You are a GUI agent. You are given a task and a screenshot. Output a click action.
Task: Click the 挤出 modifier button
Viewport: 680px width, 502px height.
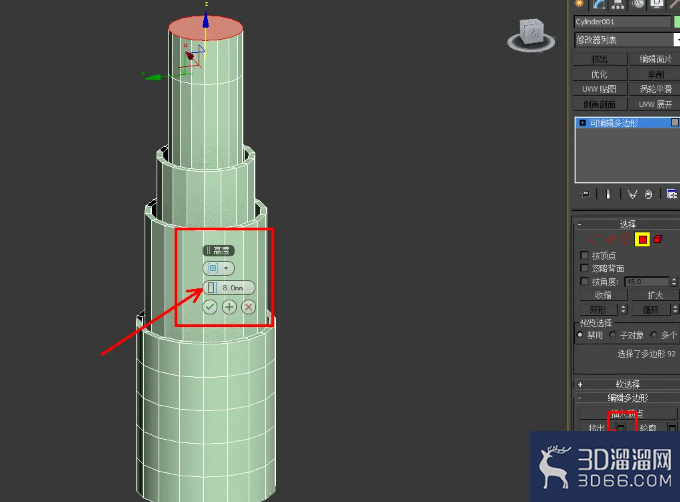click(600, 59)
